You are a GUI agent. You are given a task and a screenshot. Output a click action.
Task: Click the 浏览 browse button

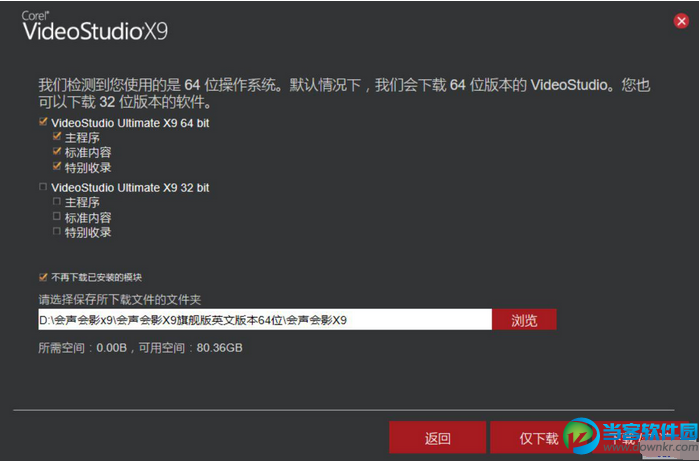(524, 320)
